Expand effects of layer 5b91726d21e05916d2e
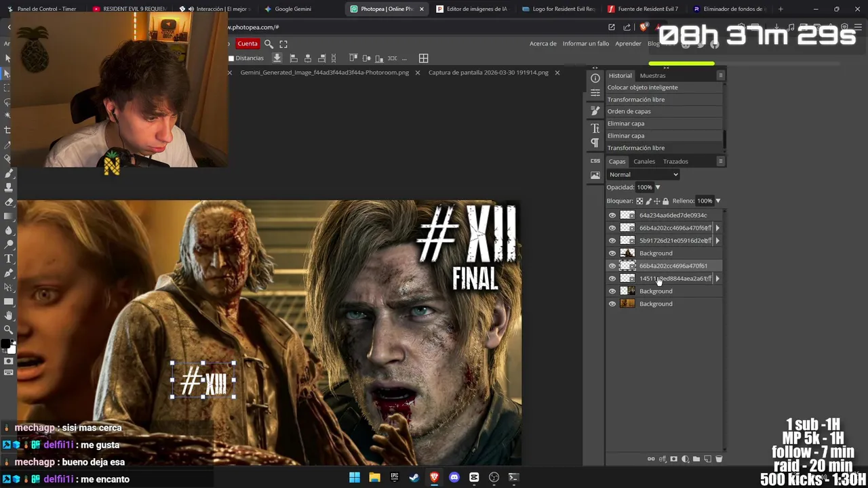Image resolution: width=868 pixels, height=488 pixels. click(x=717, y=241)
